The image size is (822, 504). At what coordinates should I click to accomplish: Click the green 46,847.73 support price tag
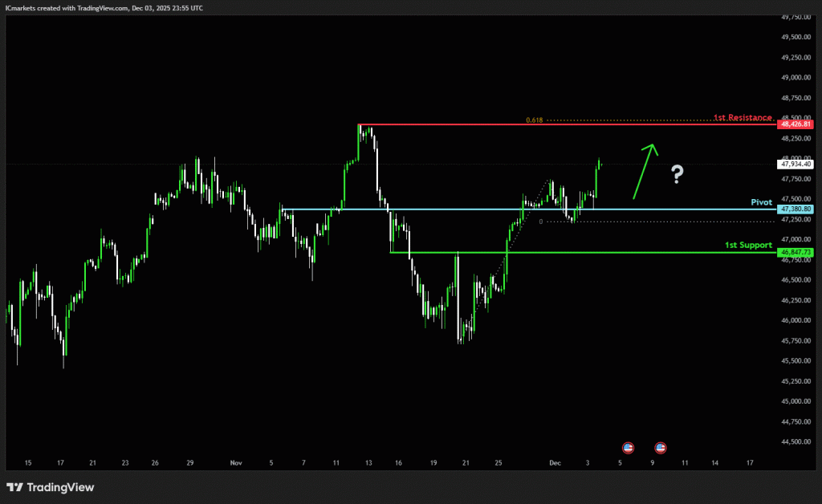(795, 252)
